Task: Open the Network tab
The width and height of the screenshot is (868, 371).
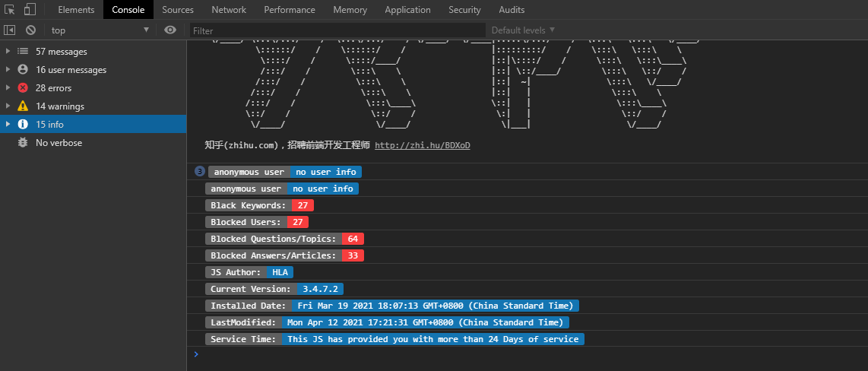Action: (x=229, y=10)
